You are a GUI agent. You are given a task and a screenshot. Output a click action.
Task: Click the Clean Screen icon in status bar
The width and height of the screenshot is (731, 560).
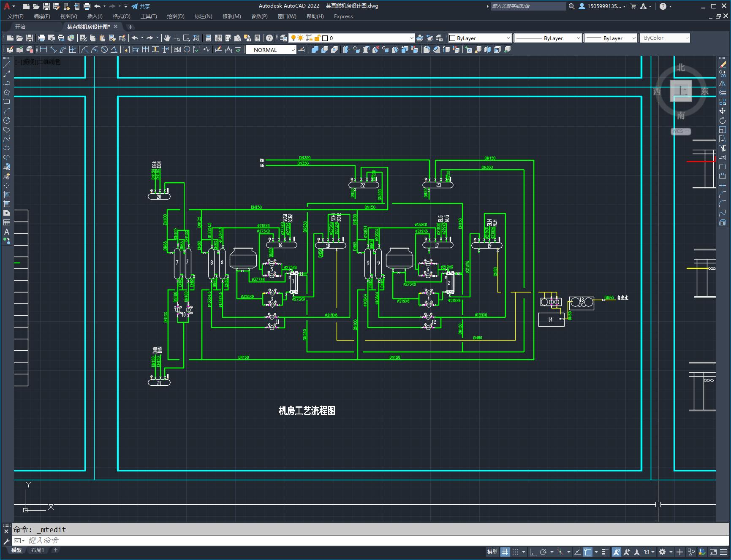(x=713, y=552)
